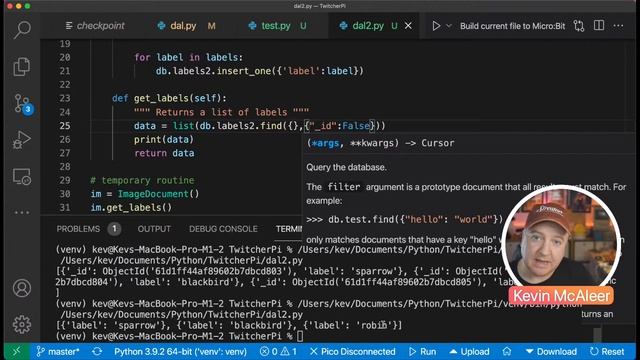The image size is (640, 360).
Task: Click the db.test.find example in tooltip
Action: pos(404,220)
